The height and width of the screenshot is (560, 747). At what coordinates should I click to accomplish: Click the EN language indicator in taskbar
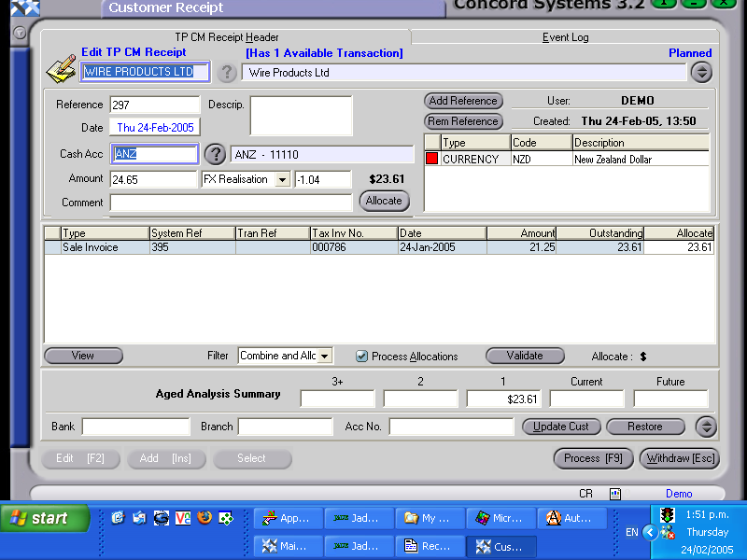click(633, 532)
